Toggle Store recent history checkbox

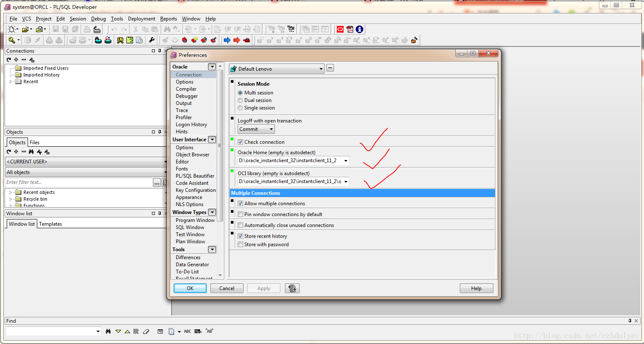point(240,236)
